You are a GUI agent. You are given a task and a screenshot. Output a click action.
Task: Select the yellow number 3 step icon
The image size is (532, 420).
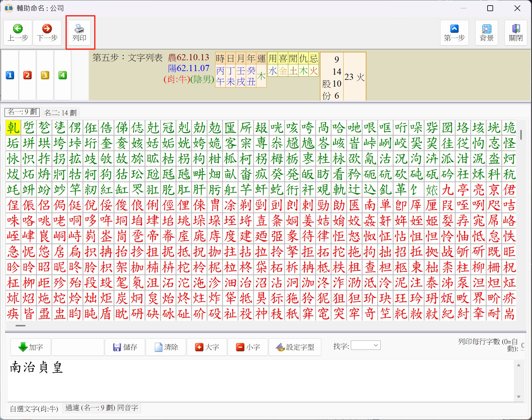(x=45, y=75)
